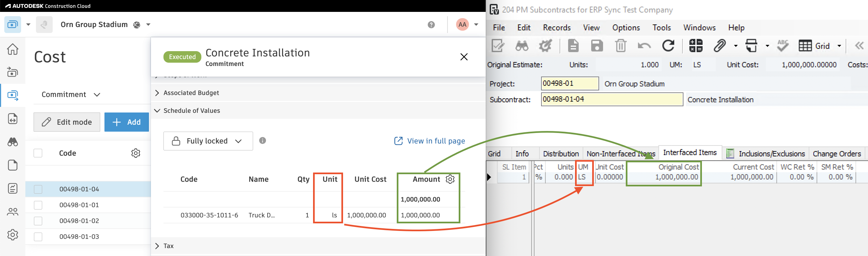Open the module switcher dropdown arrow
The image size is (868, 256).
pos(28,25)
